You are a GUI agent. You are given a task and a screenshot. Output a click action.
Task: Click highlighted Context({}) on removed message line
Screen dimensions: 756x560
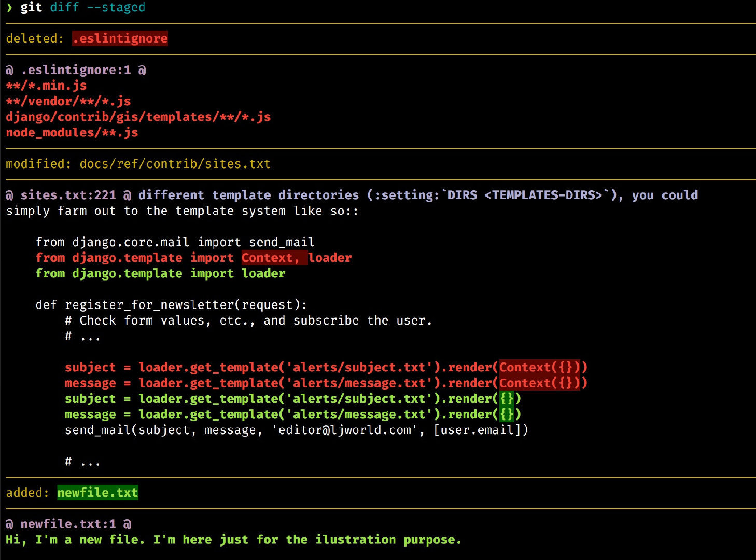(x=539, y=383)
